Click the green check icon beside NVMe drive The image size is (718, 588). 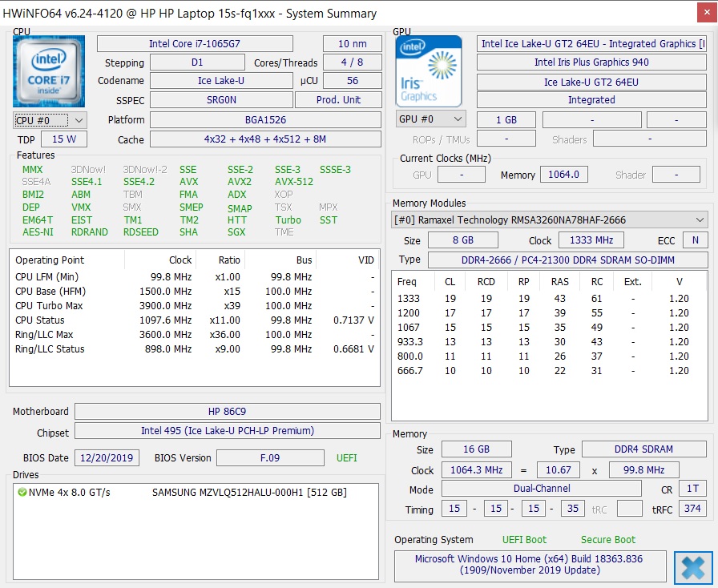22,493
